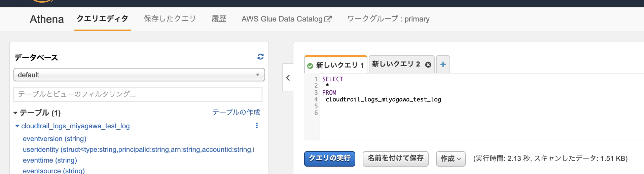Click the SELECT keyword in the editor
The image size is (644, 174).
(332, 79)
